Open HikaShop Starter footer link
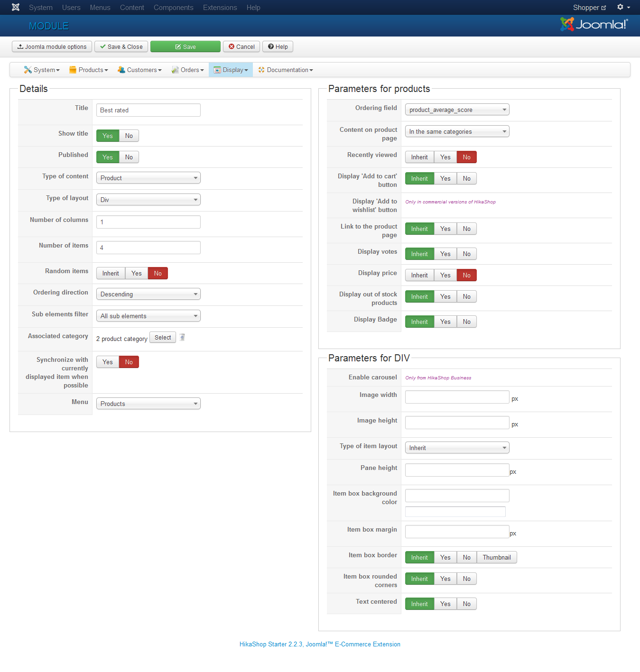The height and width of the screenshot is (672, 640). 320,644
